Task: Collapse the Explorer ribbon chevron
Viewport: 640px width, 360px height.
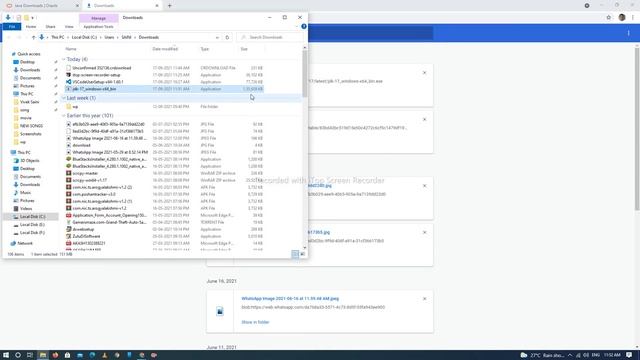Action: click(x=297, y=27)
